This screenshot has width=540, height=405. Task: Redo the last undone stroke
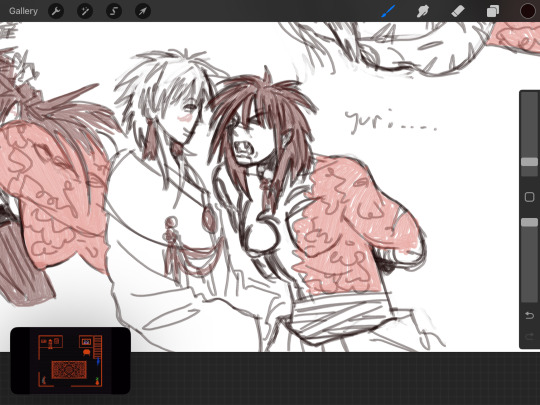(529, 336)
